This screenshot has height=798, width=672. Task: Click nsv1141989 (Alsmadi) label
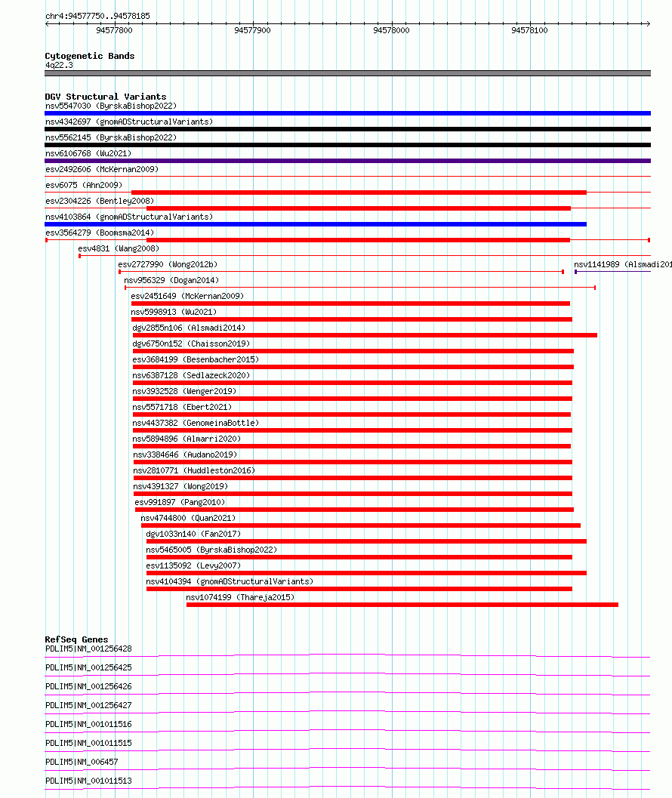[x=623, y=264]
